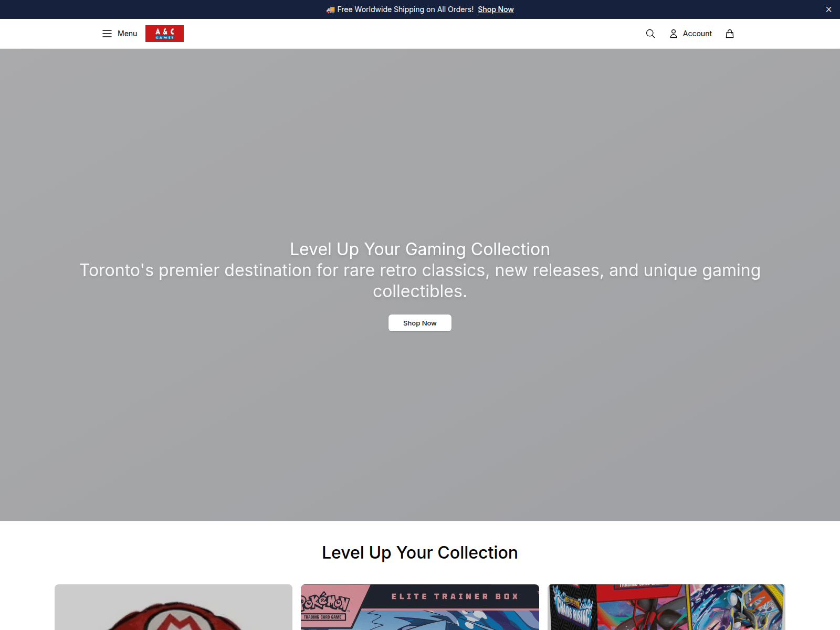This screenshot has height=630, width=840.
Task: Click the 'Level Up Your Collection' heading
Action: pyautogui.click(x=420, y=552)
